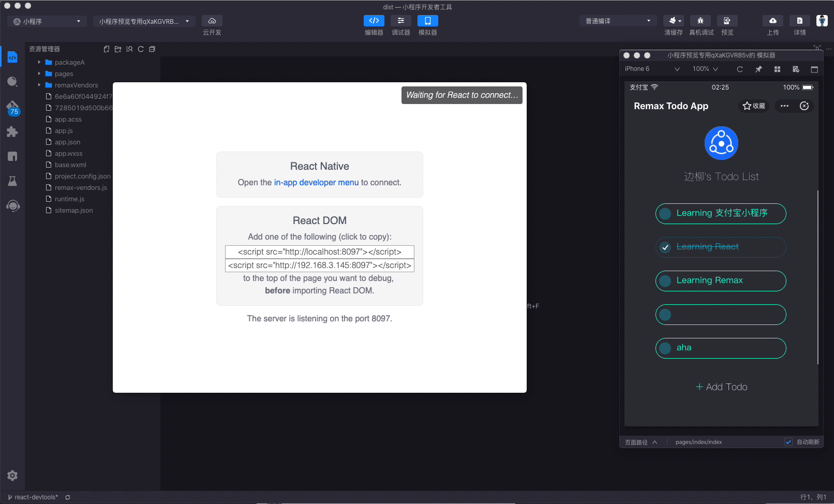Open the 普通编译 compile mode dropdown
Image resolution: width=834 pixels, height=504 pixels.
coord(618,21)
